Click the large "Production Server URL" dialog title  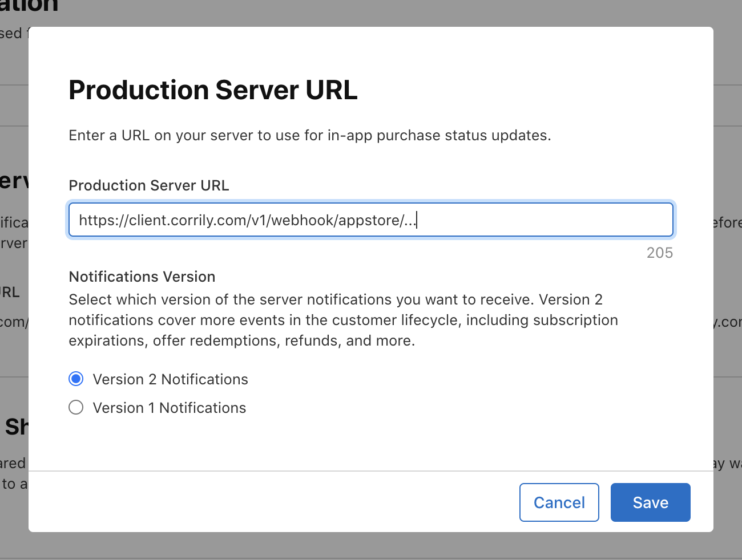[x=213, y=90]
